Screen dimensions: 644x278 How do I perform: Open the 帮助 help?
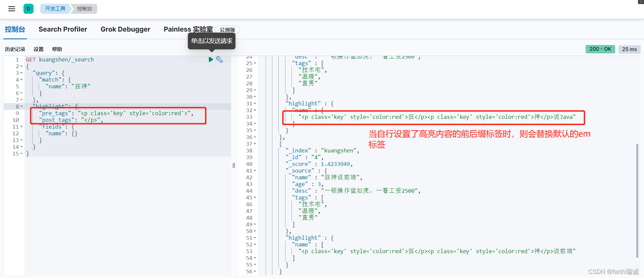click(57, 49)
